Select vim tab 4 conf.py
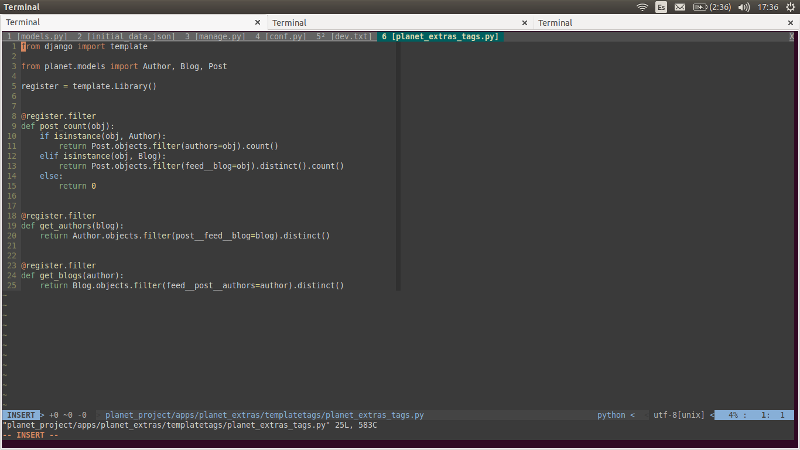This screenshot has width=800, height=450. (280, 36)
